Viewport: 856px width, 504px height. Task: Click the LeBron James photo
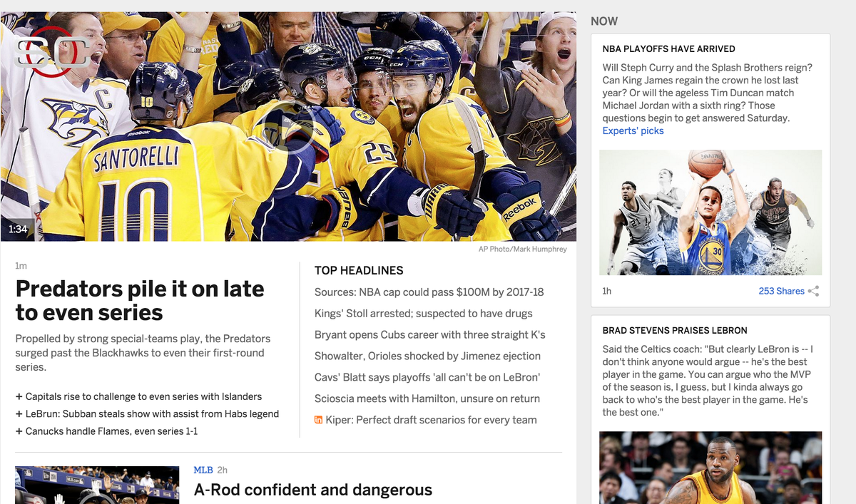coord(710,468)
